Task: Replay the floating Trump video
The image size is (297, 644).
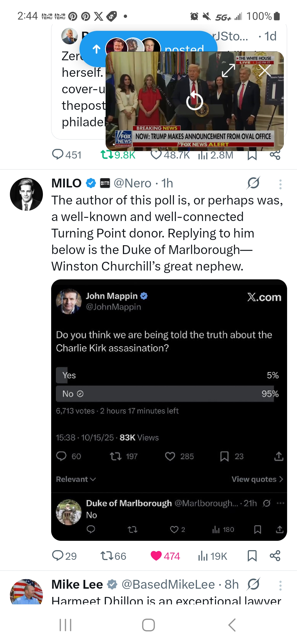Action: (194, 101)
